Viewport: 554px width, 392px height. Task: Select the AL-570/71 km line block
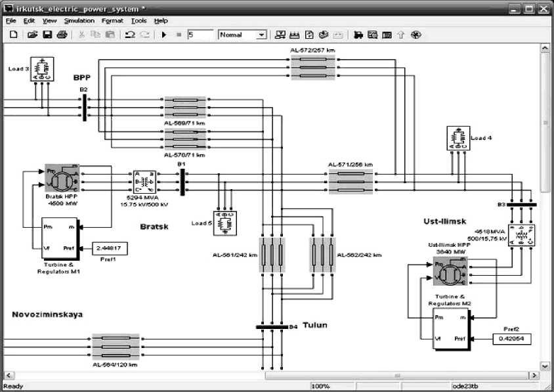tap(185, 139)
